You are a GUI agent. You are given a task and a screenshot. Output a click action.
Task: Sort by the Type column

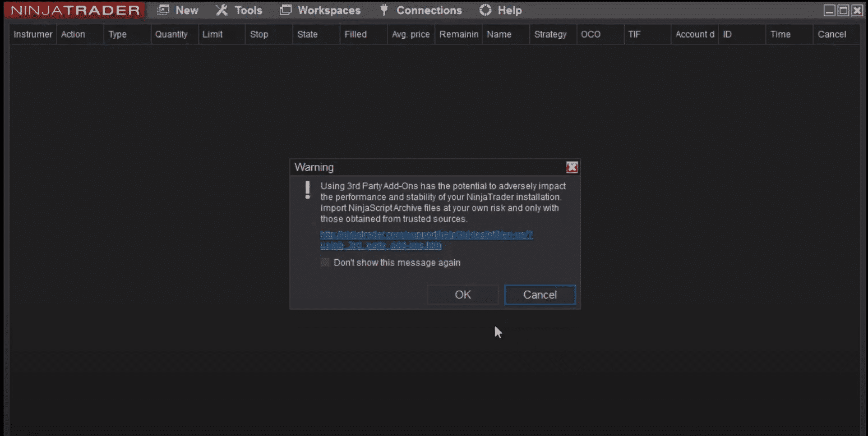click(127, 34)
